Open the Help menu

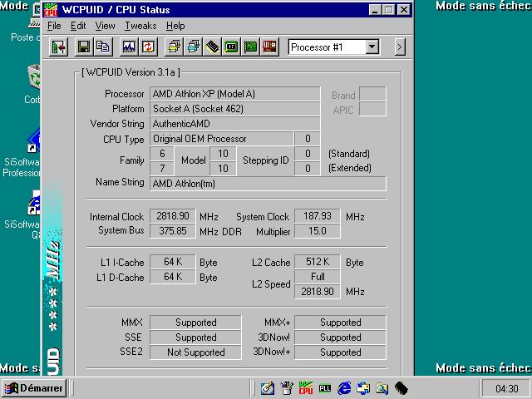[175, 26]
